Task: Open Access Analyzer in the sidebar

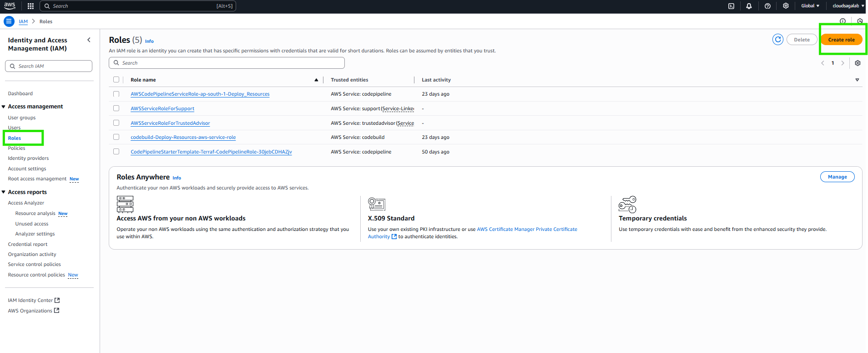Action: pyautogui.click(x=26, y=203)
